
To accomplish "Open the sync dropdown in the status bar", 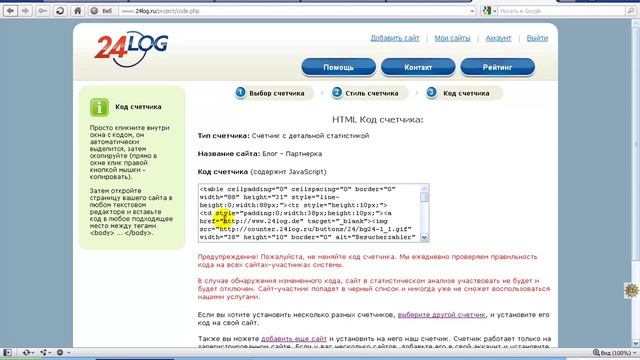I will (29, 352).
